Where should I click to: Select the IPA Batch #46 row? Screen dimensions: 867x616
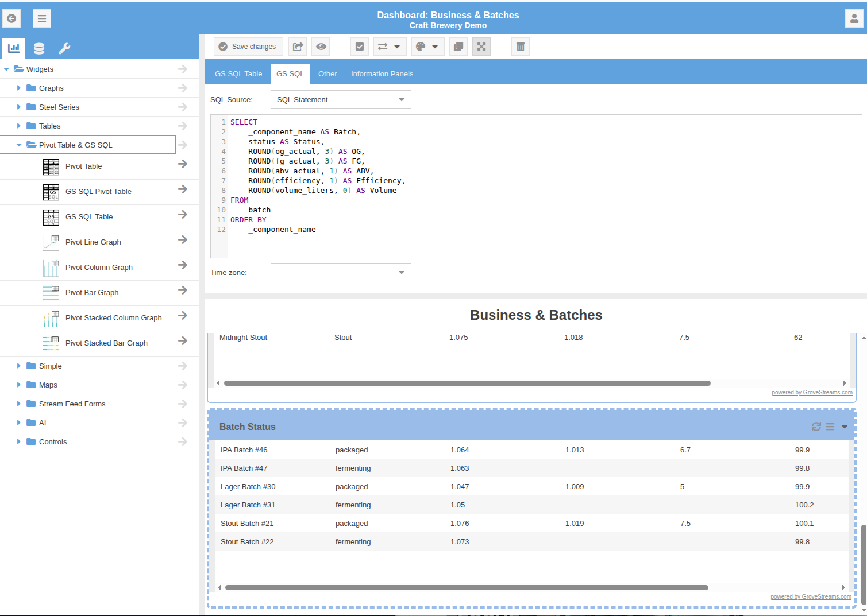coord(531,450)
